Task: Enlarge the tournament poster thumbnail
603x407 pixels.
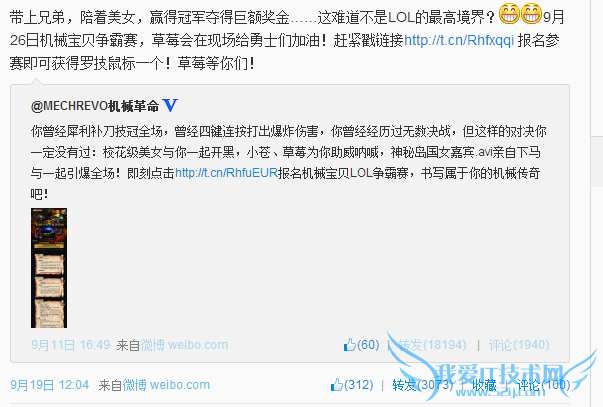Action: coord(49,268)
